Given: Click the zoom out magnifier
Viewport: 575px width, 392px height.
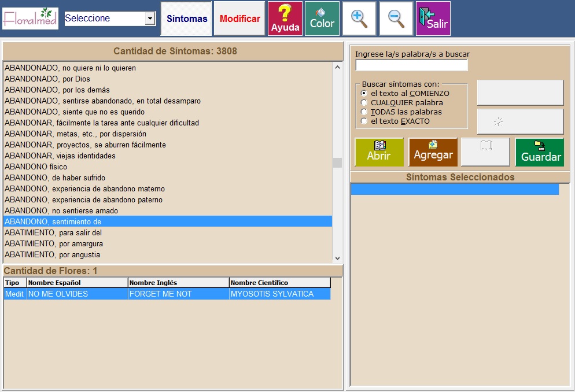Looking at the screenshot, I should coord(396,19).
